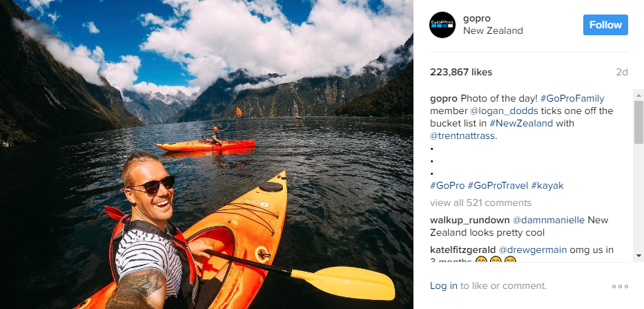Screen dimensions: 644x309
Task: Open the #GoProTravel hashtag
Action: click(498, 185)
